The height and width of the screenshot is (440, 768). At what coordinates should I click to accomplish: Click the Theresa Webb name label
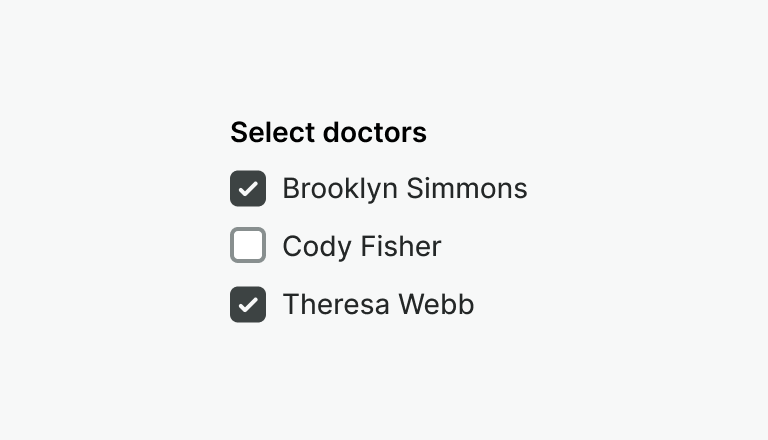pyautogui.click(x=378, y=304)
